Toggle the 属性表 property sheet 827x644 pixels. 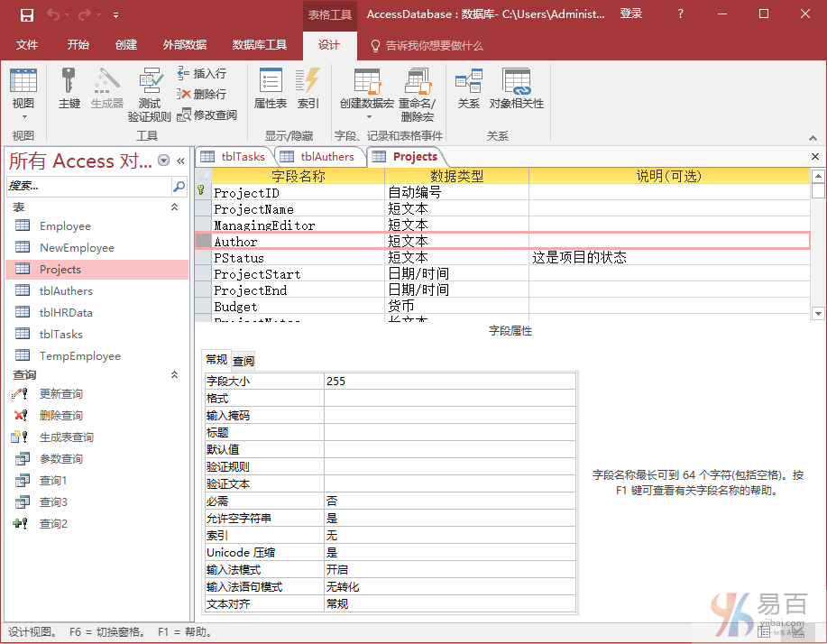click(270, 88)
